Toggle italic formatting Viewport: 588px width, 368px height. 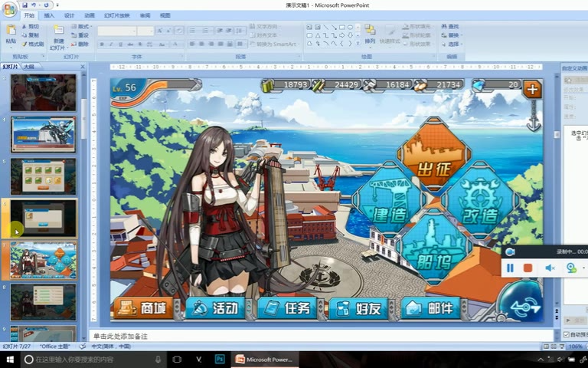coord(111,44)
